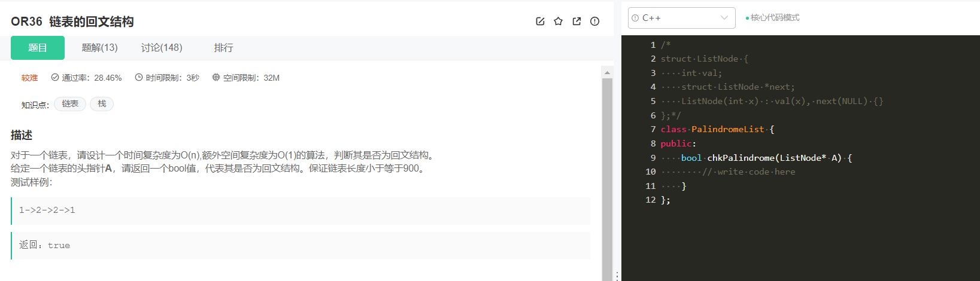
Task: Click the space limit chip icon
Action: [216, 78]
